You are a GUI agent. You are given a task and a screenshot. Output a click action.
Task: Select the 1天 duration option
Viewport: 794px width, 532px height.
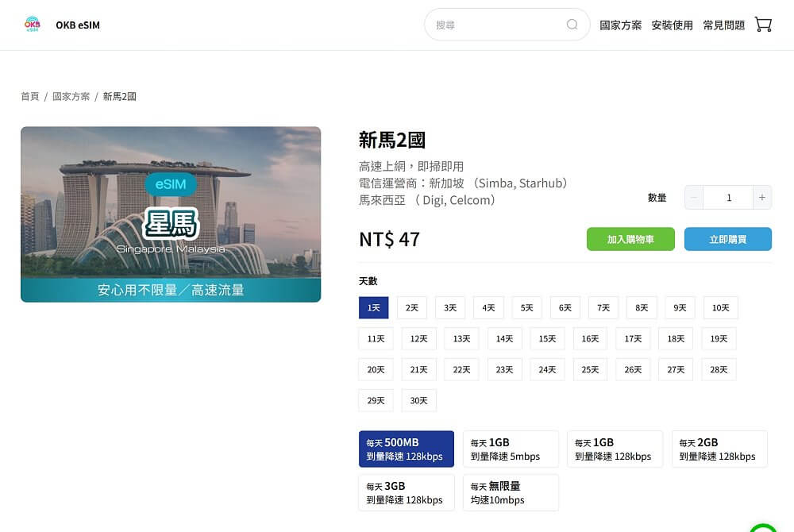pos(374,308)
